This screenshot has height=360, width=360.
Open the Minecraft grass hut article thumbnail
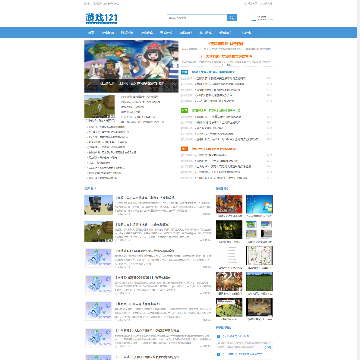(x=98, y=231)
